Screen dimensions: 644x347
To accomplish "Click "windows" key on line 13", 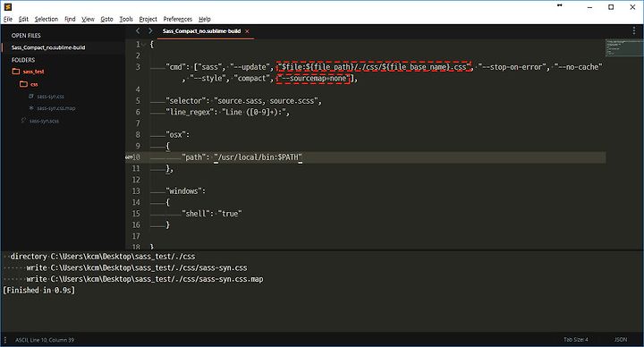I will point(183,191).
